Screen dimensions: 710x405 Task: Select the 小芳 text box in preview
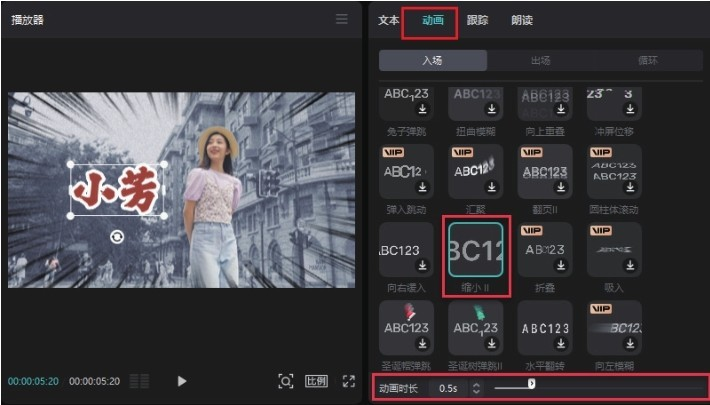[x=117, y=190]
